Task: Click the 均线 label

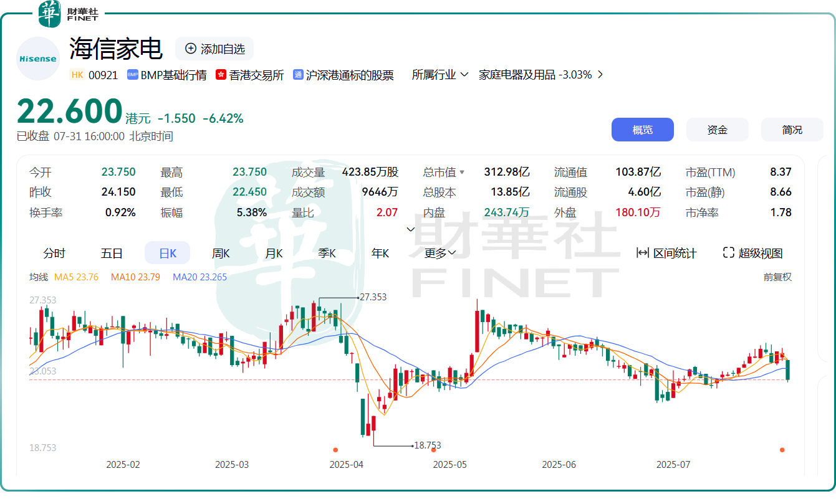Action: (39, 277)
